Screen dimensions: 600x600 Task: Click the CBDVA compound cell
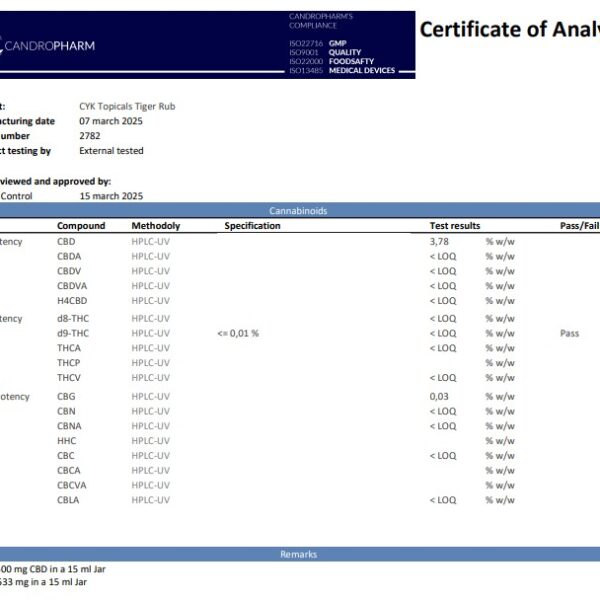coord(72,286)
